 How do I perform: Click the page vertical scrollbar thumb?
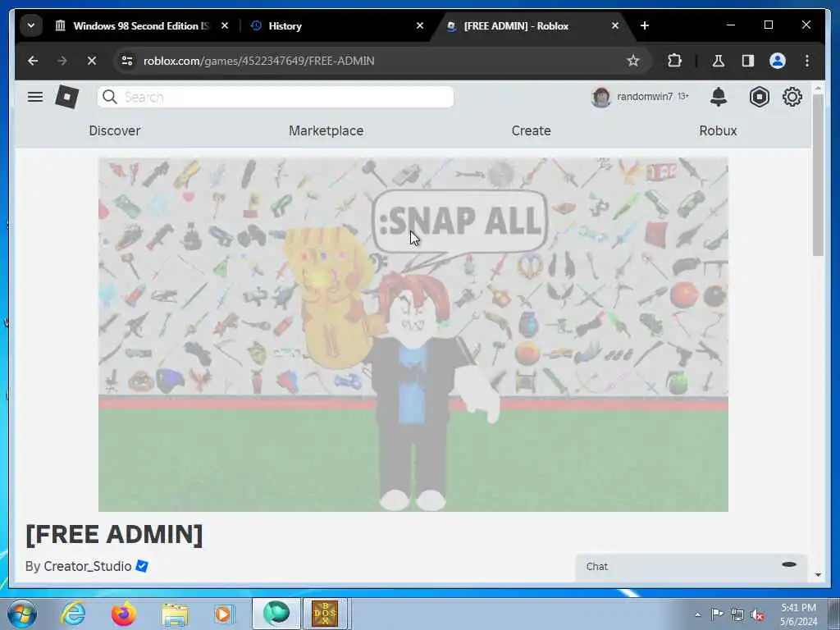818,176
